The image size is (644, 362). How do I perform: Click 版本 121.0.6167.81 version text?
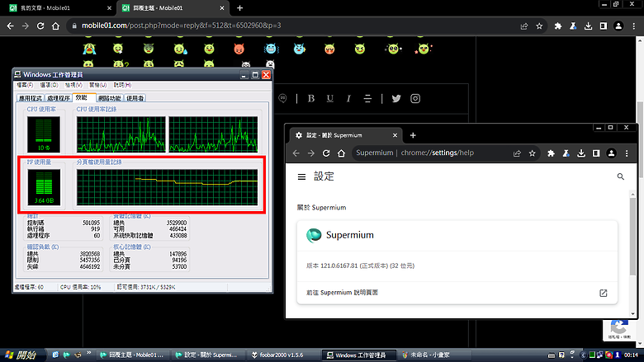coord(360,266)
